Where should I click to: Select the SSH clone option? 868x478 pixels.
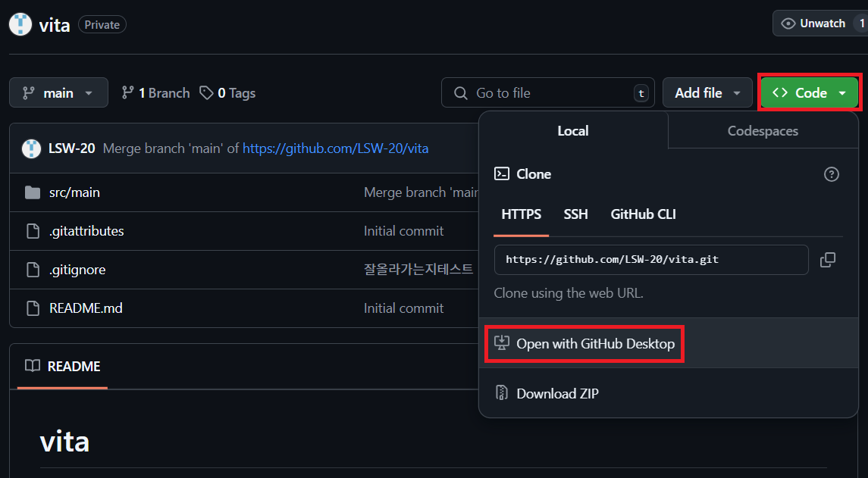click(575, 214)
